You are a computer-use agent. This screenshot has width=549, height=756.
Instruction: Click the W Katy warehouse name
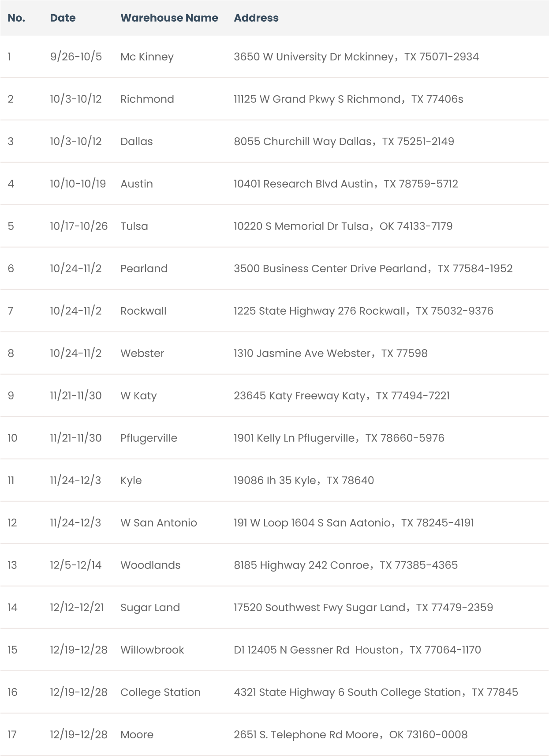tap(138, 396)
